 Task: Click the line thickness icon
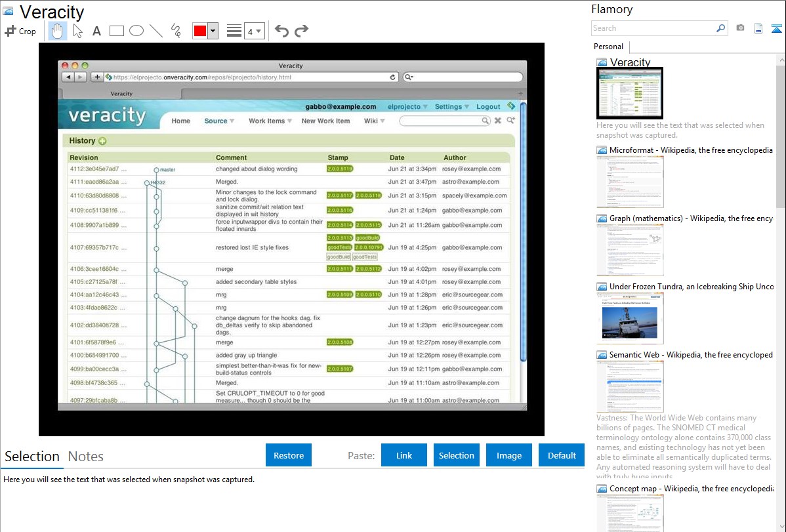pyautogui.click(x=234, y=31)
